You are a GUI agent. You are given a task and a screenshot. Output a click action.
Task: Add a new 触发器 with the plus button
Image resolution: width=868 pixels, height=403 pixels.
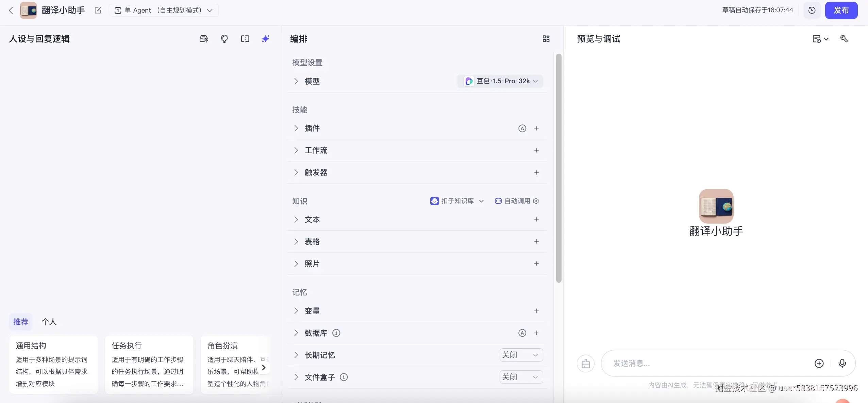pos(536,172)
